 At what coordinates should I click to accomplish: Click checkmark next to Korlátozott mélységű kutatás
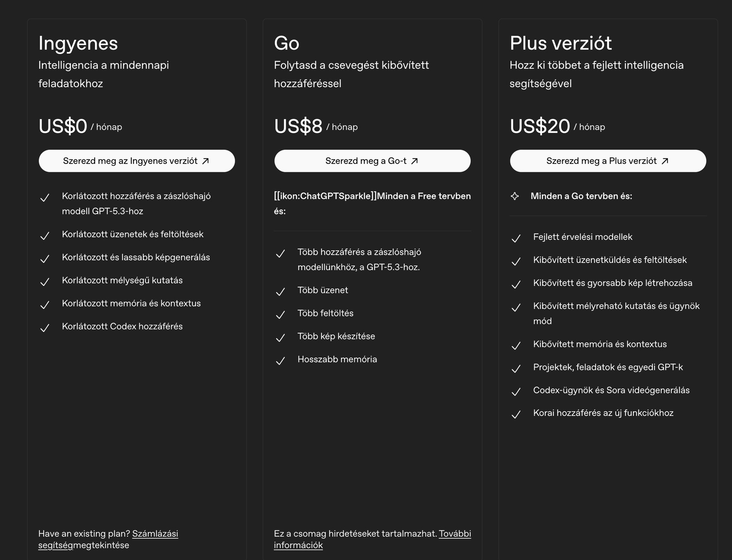45,282
